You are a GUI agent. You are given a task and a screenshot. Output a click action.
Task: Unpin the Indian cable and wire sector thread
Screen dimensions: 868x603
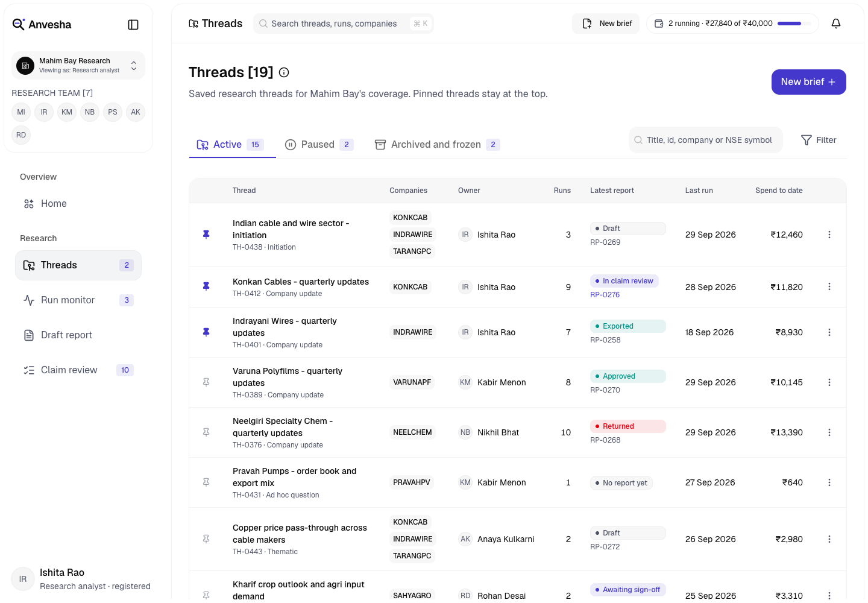coord(206,235)
